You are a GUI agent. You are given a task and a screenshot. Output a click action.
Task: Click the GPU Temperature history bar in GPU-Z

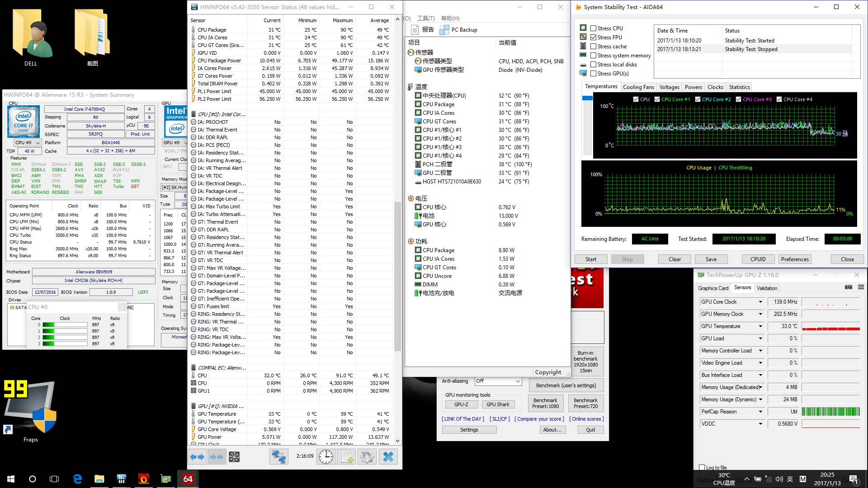[x=830, y=326]
